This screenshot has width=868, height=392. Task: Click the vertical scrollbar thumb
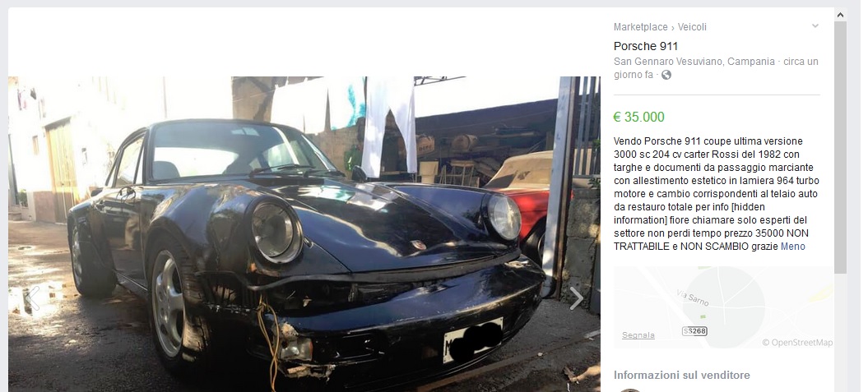pos(840,147)
